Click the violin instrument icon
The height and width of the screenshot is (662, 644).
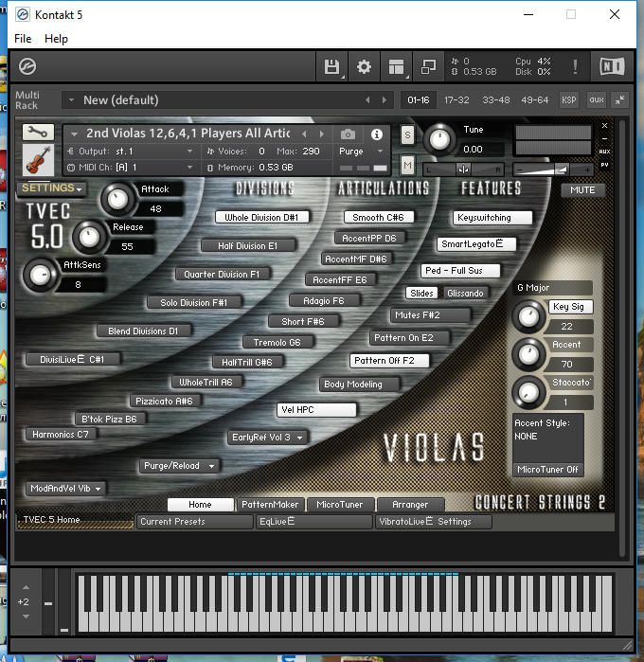[x=38, y=160]
